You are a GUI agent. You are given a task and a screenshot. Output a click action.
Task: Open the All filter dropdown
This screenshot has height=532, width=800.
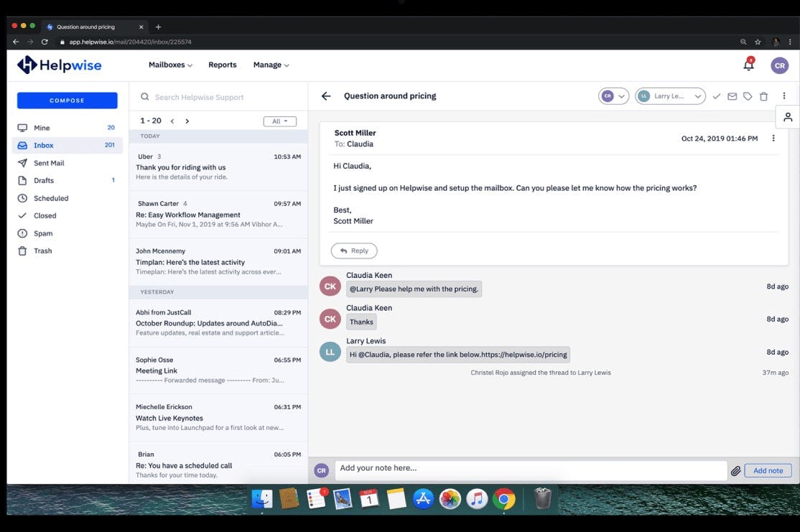(x=279, y=121)
